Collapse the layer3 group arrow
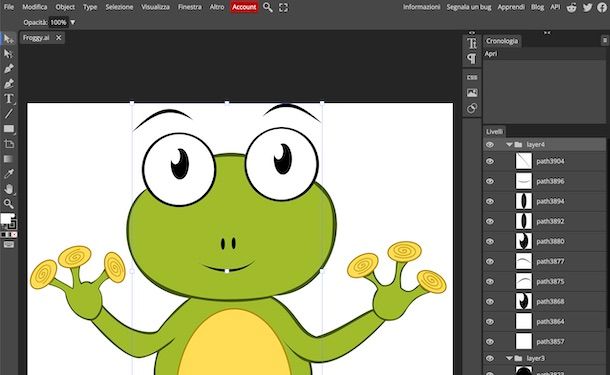This screenshot has height=375, width=610. (509, 358)
